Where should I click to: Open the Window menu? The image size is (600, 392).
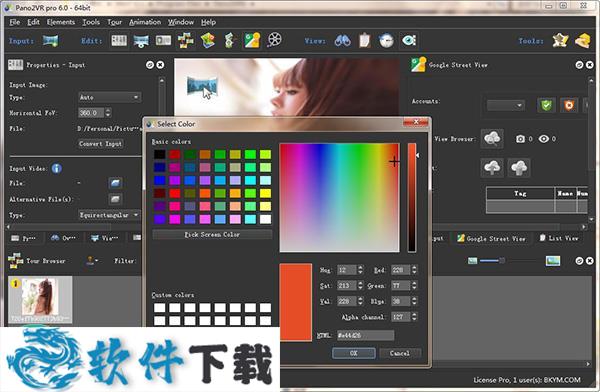click(x=181, y=22)
